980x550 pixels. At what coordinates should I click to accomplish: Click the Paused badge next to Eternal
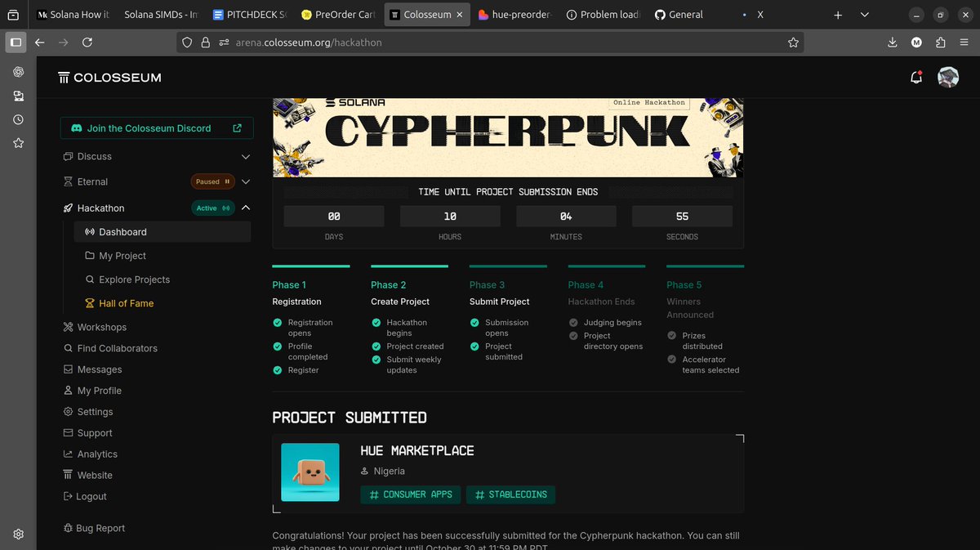(212, 181)
